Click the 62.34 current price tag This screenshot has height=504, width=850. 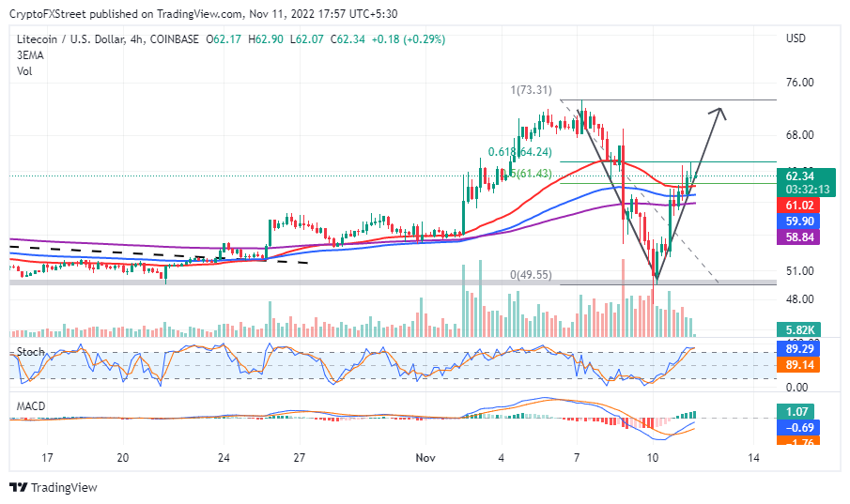coord(800,176)
